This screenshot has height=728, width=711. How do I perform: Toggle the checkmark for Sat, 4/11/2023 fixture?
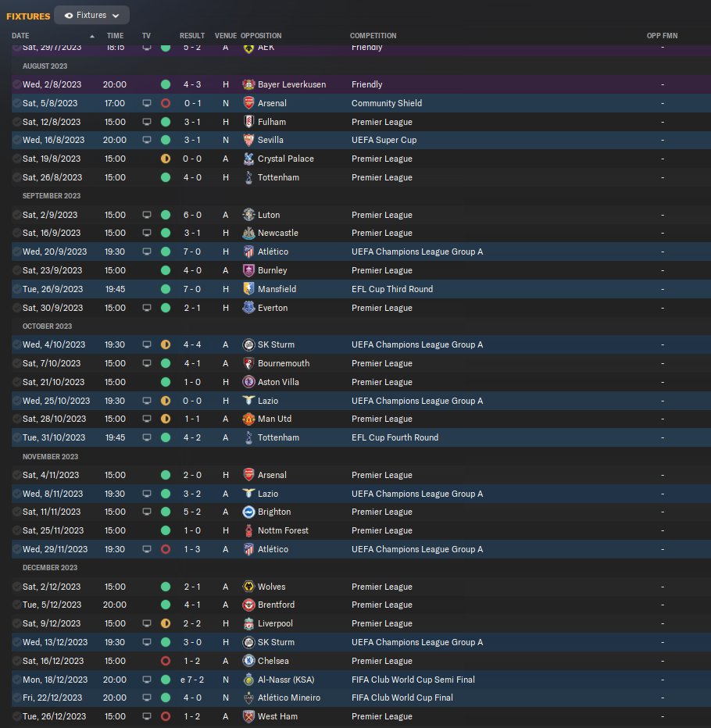[x=16, y=475]
